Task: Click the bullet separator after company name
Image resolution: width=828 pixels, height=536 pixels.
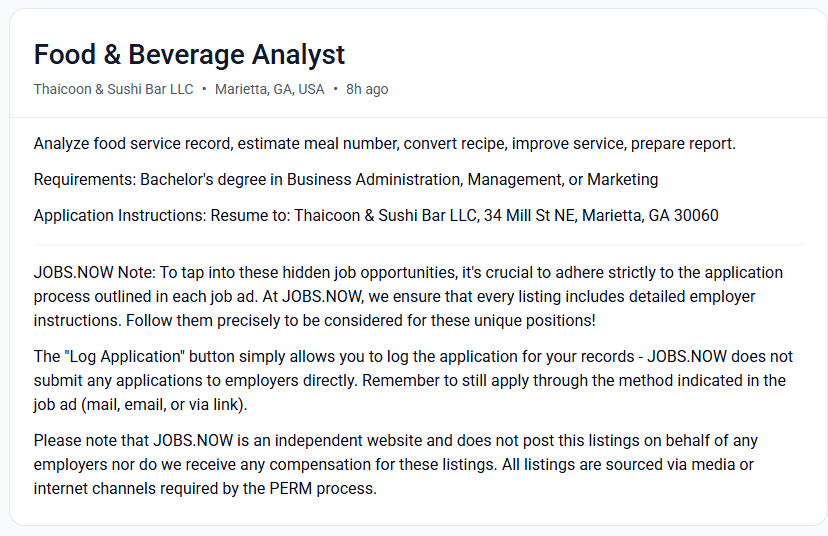Action: pos(204,89)
